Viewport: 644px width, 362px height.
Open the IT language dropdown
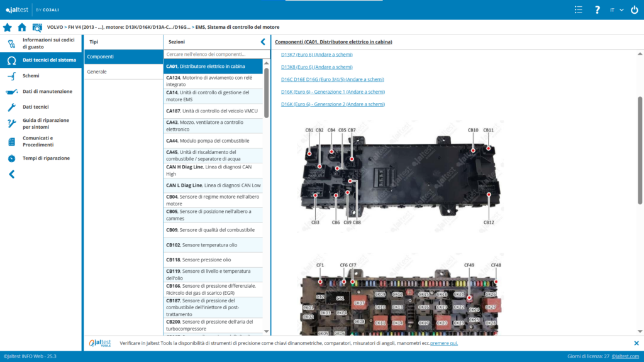tap(616, 9)
